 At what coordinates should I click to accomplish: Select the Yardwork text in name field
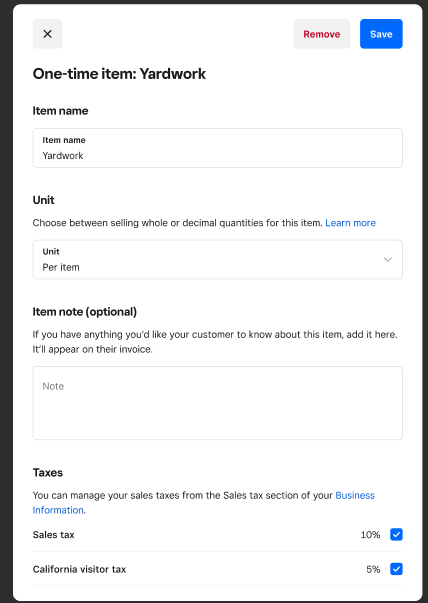63,156
